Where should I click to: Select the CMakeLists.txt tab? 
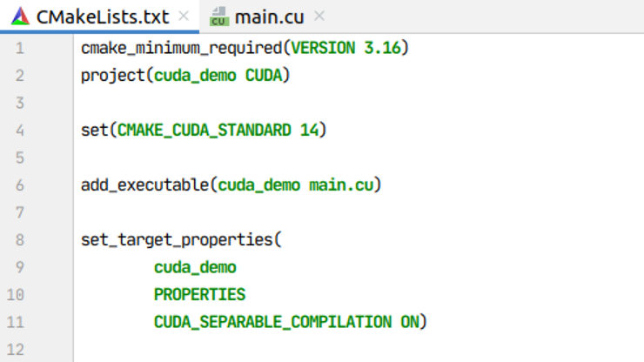(x=103, y=17)
